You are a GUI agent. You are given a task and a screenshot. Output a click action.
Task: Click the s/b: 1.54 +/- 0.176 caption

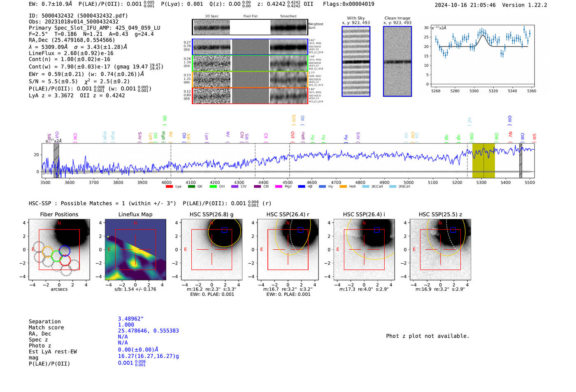(x=135, y=289)
